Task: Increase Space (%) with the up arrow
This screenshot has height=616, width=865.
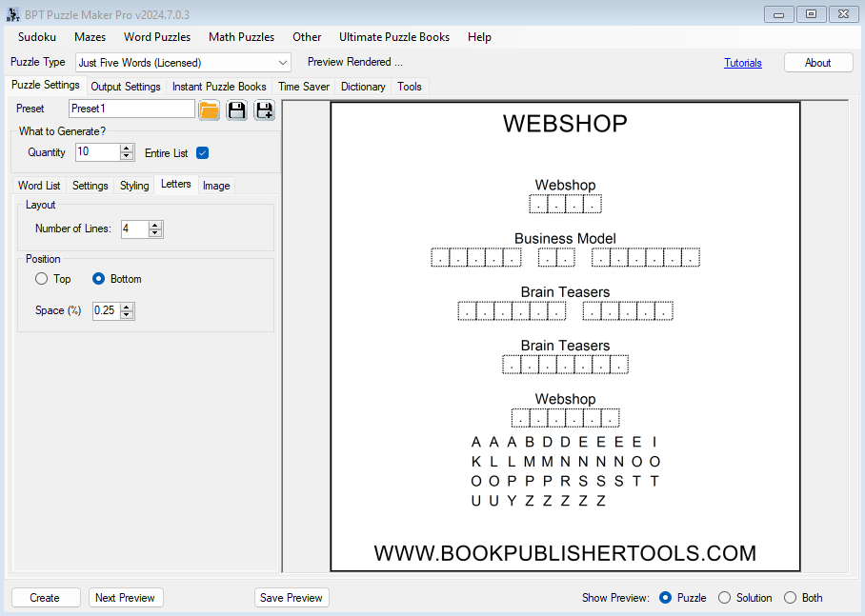Action: (x=128, y=307)
